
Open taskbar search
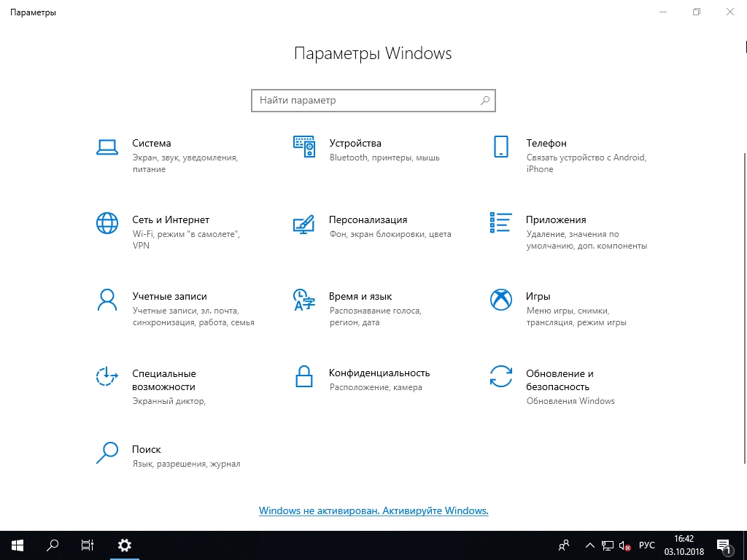point(53,545)
